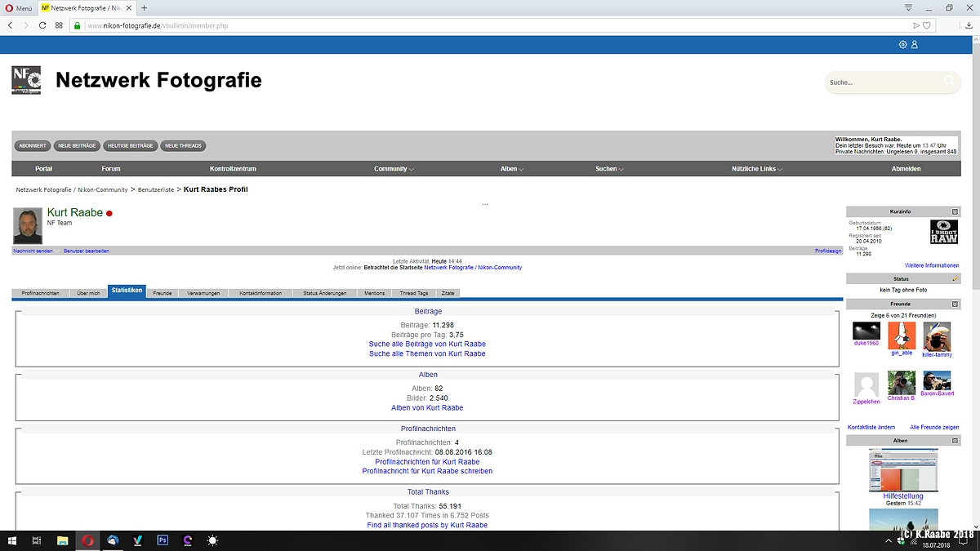Click the Suche search input field

(x=884, y=82)
